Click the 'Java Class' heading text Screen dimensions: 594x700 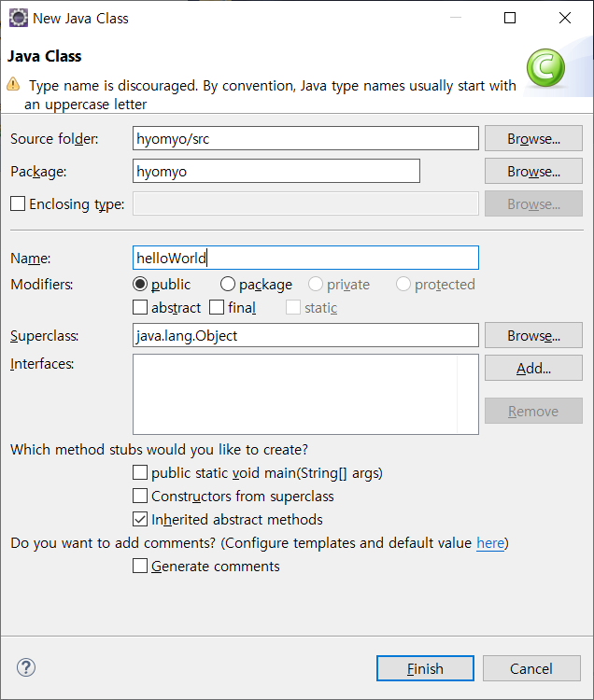(45, 56)
